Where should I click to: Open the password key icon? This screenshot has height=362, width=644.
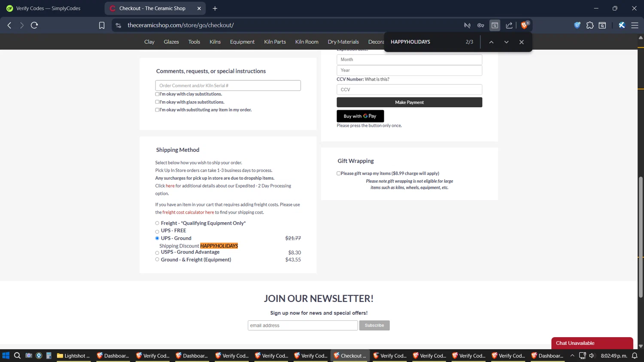481,25
